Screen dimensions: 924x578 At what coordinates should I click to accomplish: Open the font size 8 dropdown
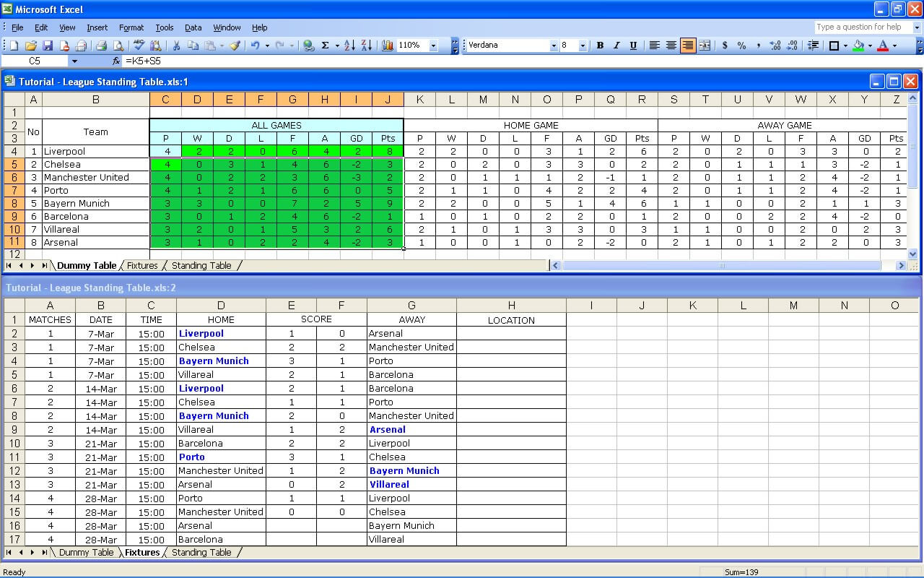tap(583, 45)
